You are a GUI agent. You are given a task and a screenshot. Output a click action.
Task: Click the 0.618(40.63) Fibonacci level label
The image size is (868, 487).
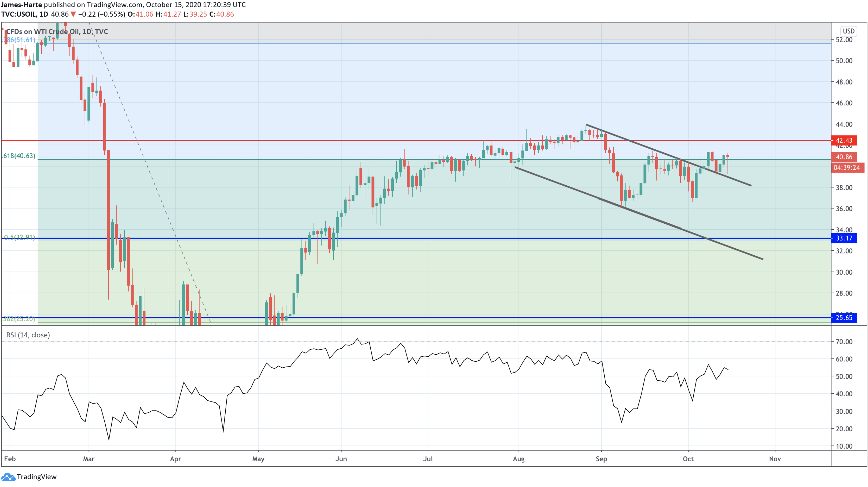point(19,156)
